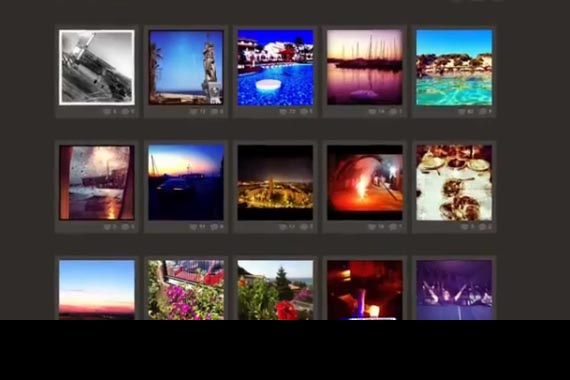This screenshot has width=570, height=380.
Task: Open the black-and-white windmill photo
Action: [x=97, y=67]
